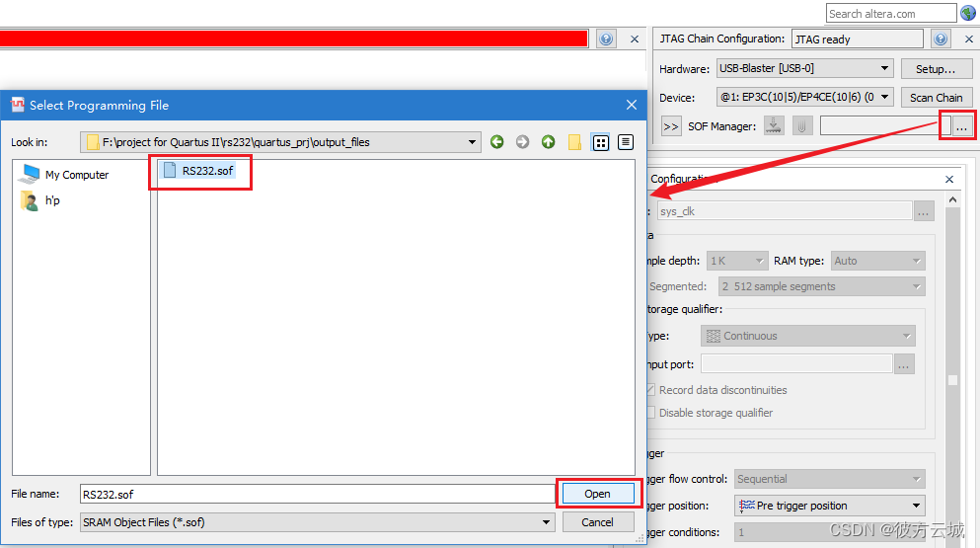Expand the Files of type dropdown
Screen dimensions: 980x548
[x=546, y=522]
